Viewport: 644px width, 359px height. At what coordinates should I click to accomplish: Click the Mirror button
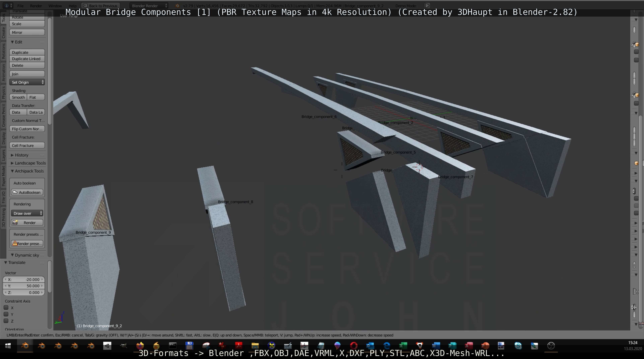click(27, 32)
